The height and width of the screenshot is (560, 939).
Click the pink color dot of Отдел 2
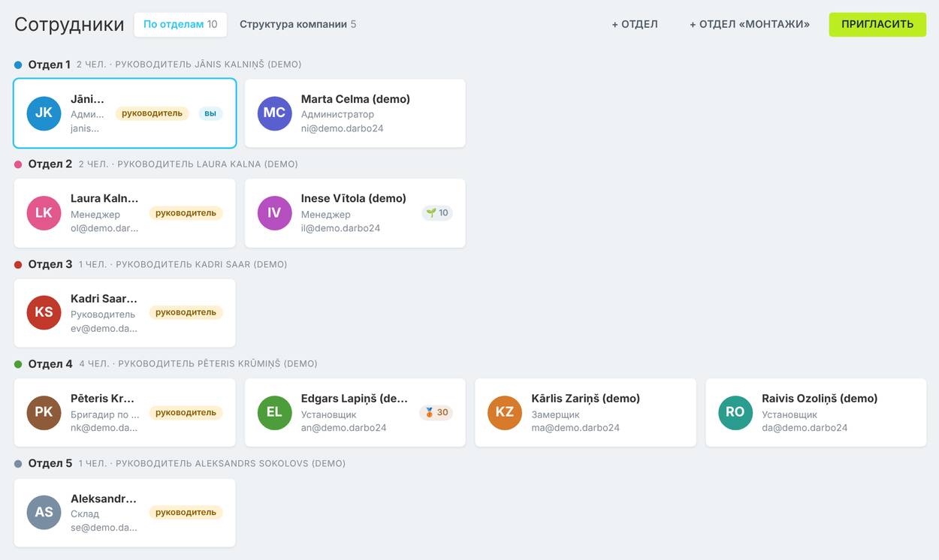click(x=18, y=164)
